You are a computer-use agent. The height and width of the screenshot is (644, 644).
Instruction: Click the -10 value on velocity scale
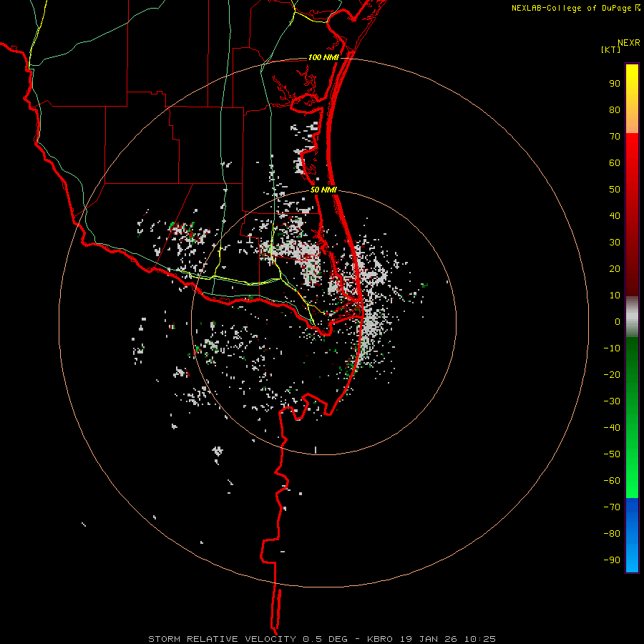tap(612, 348)
